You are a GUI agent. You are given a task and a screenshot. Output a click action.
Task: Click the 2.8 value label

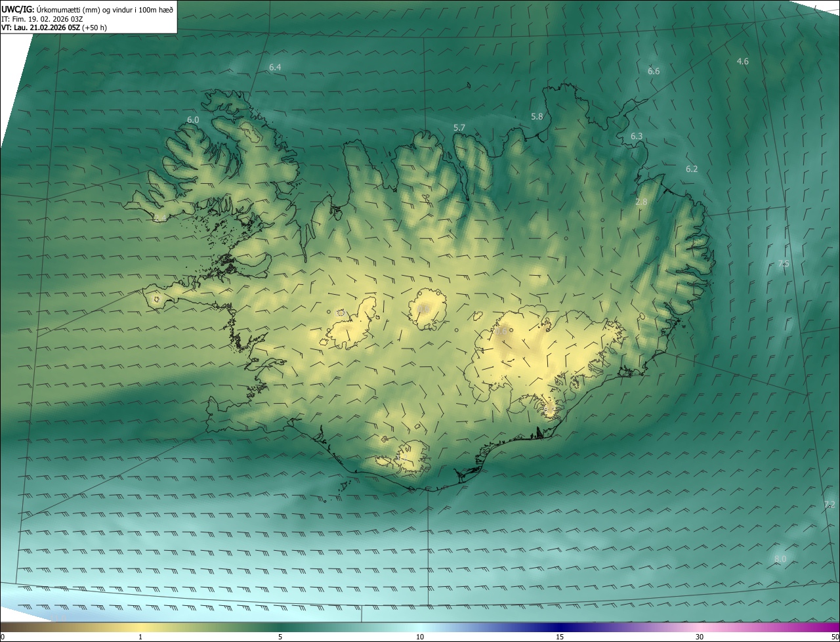pos(641,202)
